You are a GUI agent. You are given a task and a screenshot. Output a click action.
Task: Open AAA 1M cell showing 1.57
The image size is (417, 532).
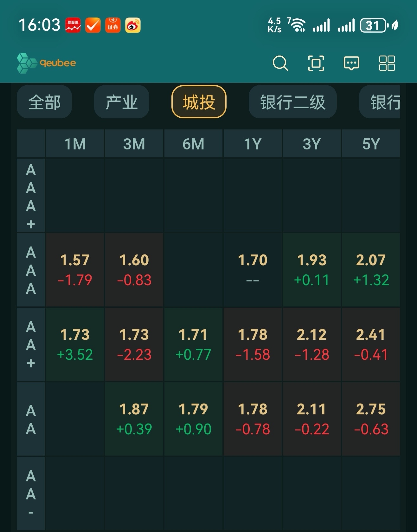tap(75, 270)
